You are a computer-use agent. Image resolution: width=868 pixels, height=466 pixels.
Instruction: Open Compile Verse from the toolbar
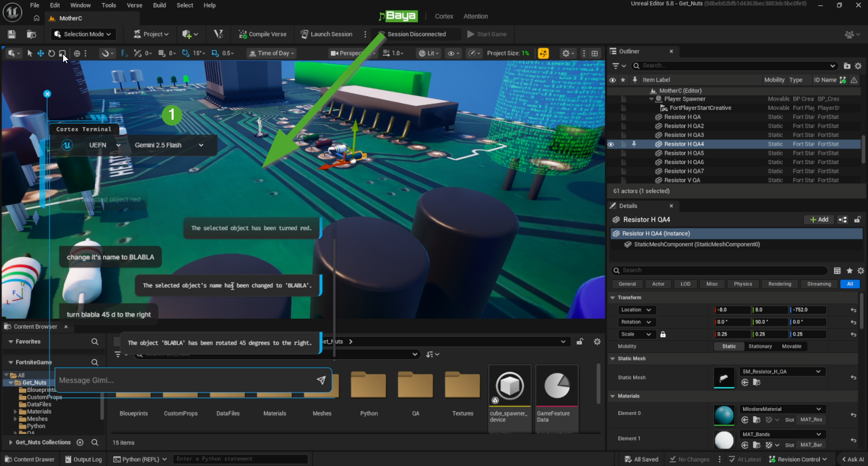pyautogui.click(x=263, y=34)
